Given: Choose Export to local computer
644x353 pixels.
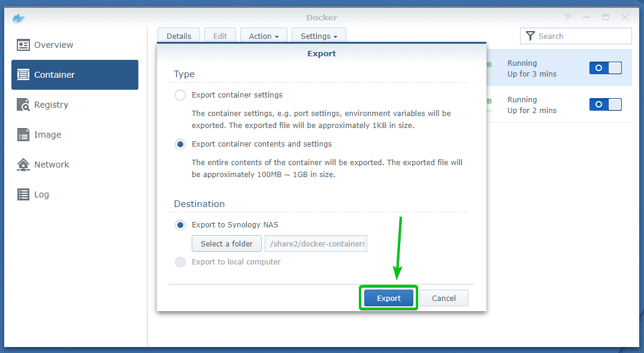Looking at the screenshot, I should click(180, 262).
